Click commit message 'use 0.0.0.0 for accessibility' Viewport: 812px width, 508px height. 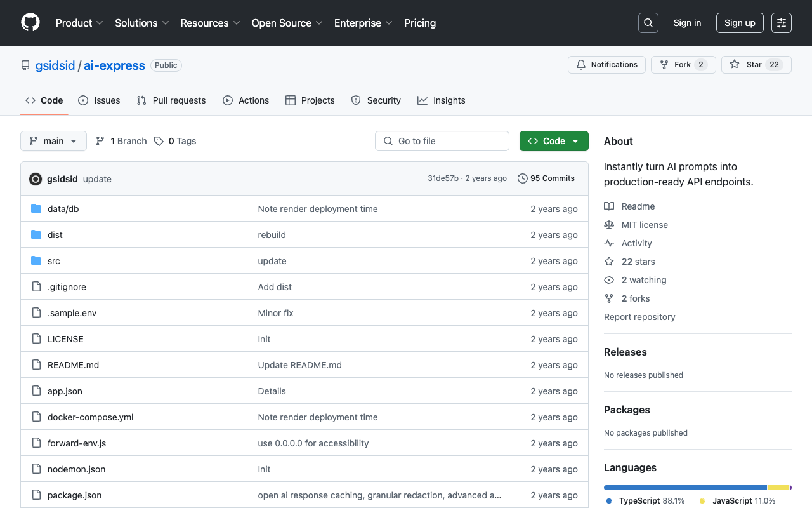click(x=313, y=443)
